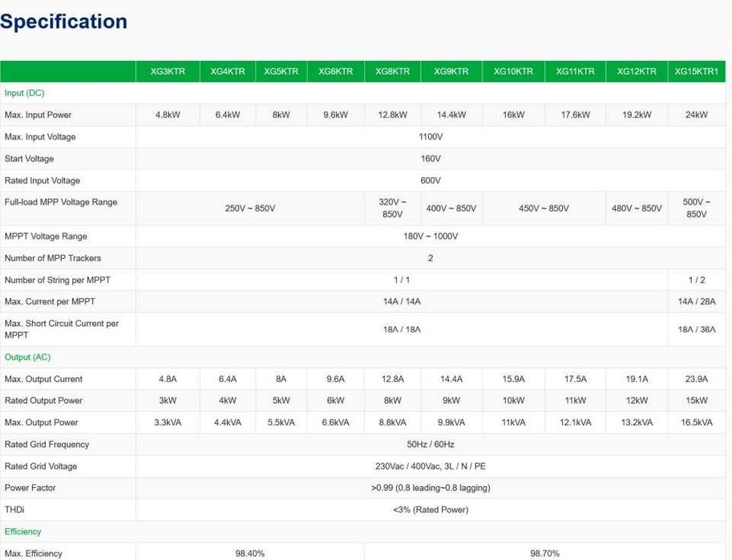Click the 480V ~ 850V cell

point(637,208)
